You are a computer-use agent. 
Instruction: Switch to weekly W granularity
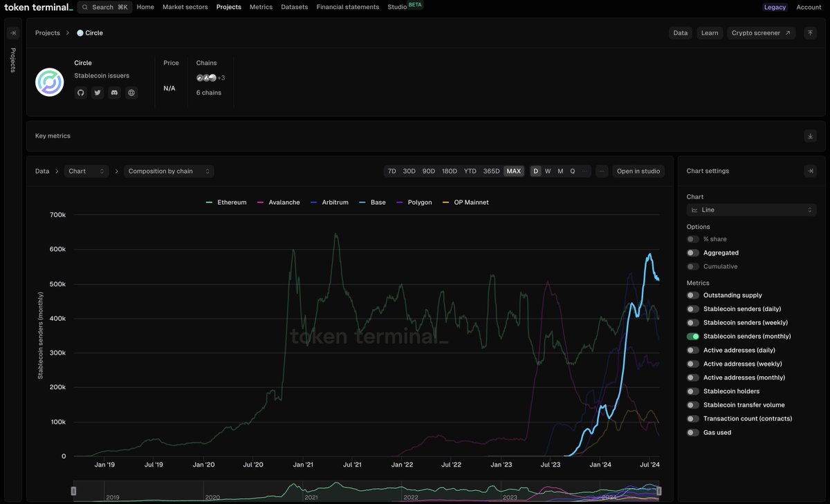(x=548, y=171)
